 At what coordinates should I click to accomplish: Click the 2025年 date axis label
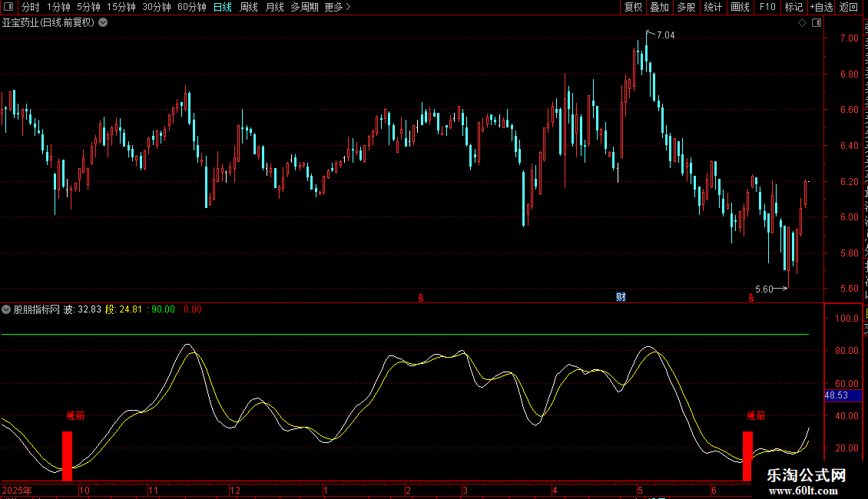pos(17,491)
